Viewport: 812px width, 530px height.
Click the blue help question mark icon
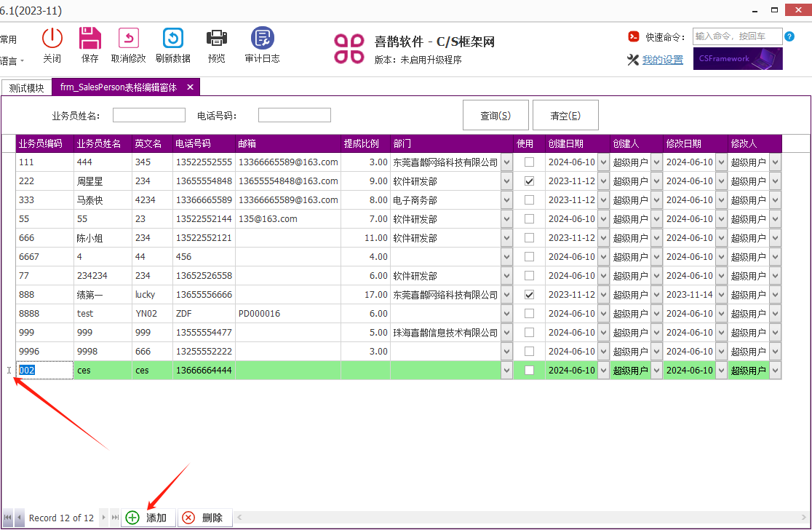789,36
